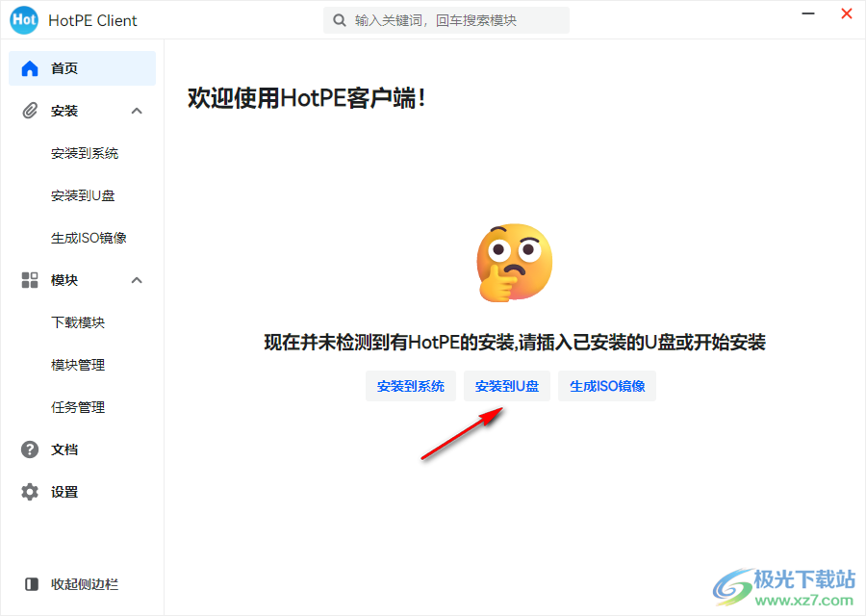Click the HotPE logo icon
Image resolution: width=866 pixels, height=616 pixels.
(x=24, y=20)
